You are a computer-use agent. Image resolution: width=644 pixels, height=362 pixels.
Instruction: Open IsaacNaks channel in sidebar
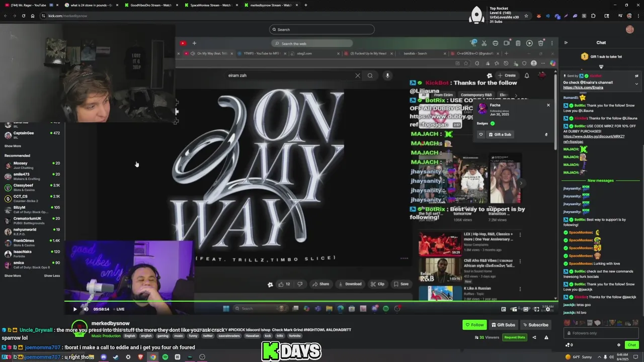[x=32, y=253]
